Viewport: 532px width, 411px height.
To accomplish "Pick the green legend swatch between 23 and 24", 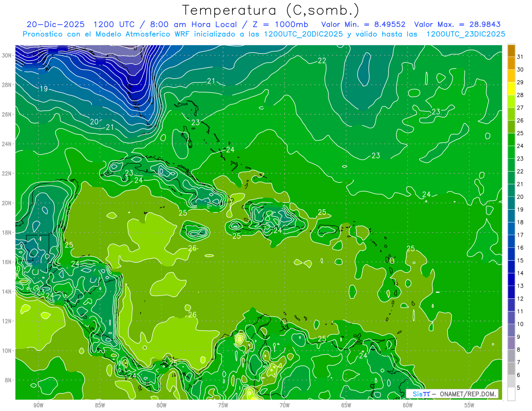I will [511, 152].
